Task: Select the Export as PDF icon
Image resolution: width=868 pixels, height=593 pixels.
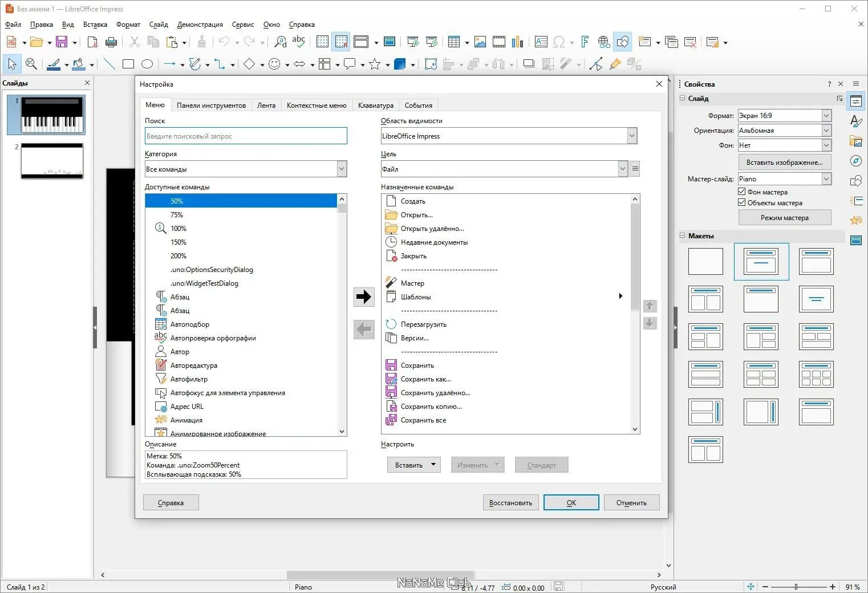Action: click(x=92, y=42)
